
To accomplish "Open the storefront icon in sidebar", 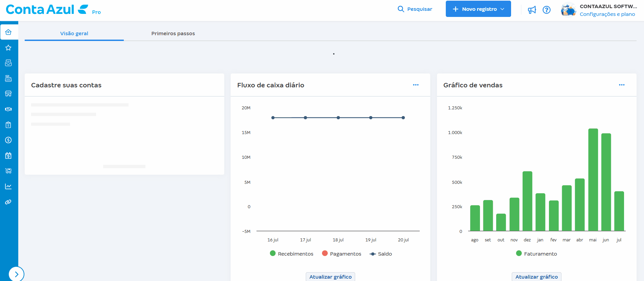I will [x=8, y=94].
